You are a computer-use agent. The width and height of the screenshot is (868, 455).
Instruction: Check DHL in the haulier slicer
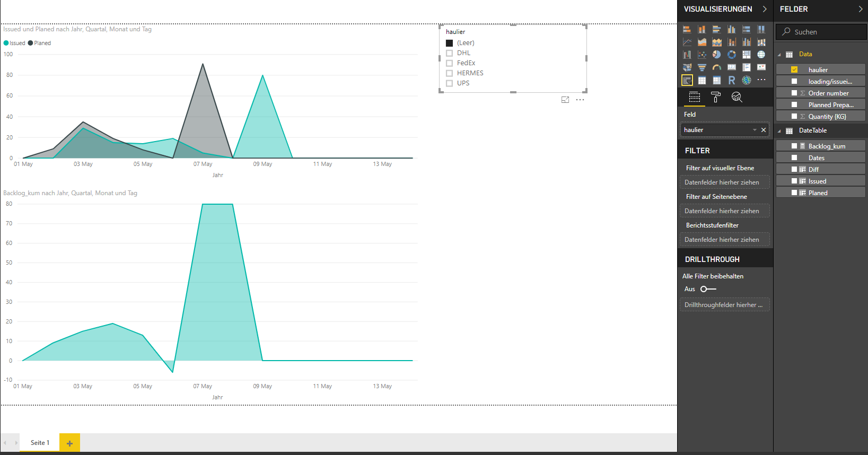pyautogui.click(x=450, y=53)
